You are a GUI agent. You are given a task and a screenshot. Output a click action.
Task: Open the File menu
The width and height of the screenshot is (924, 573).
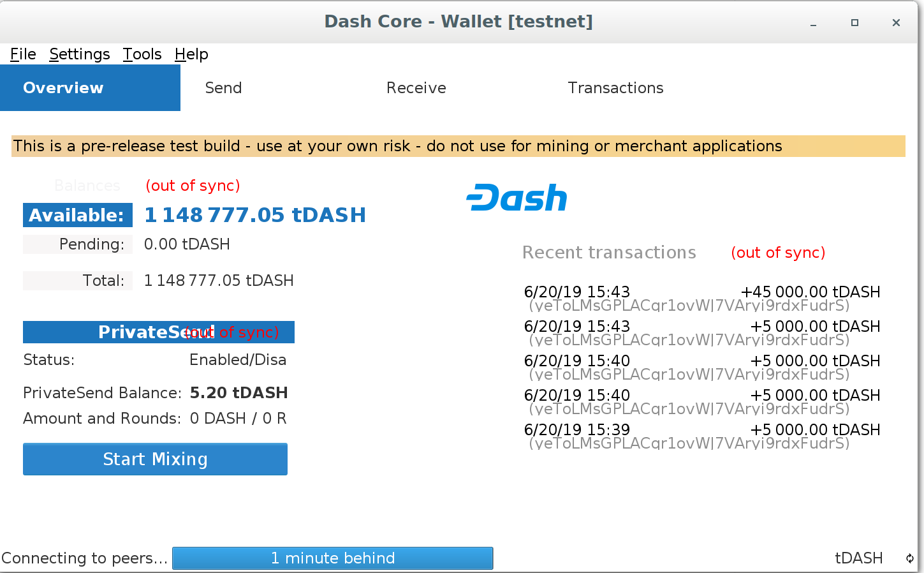coord(23,54)
